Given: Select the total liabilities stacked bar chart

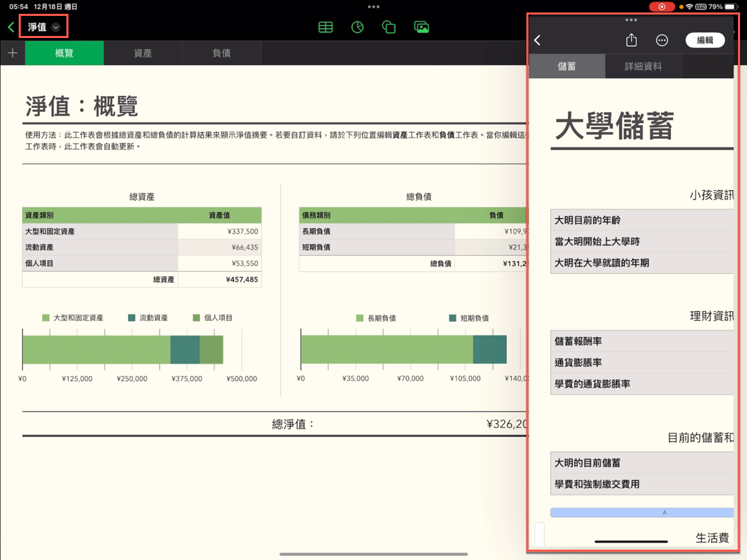Looking at the screenshot, I should coord(403,350).
